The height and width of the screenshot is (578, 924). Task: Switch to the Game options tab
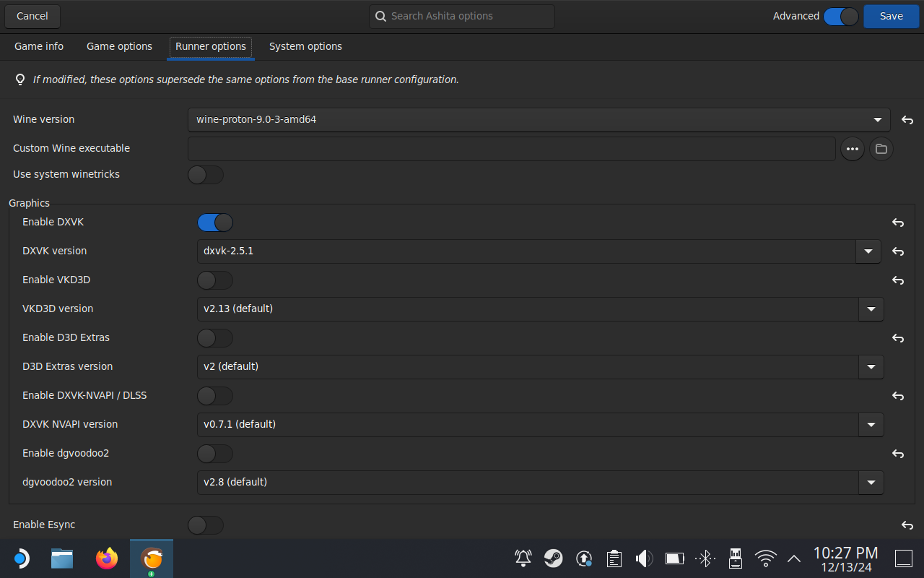[x=119, y=46]
